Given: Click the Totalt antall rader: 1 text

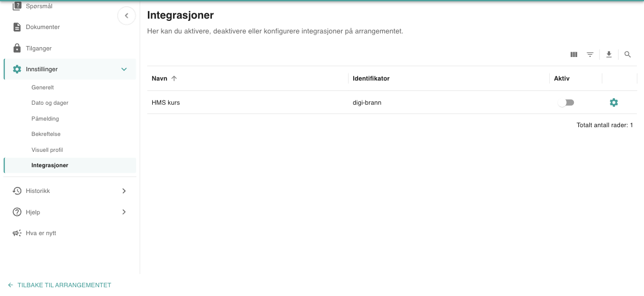Looking at the screenshot, I should click(605, 125).
